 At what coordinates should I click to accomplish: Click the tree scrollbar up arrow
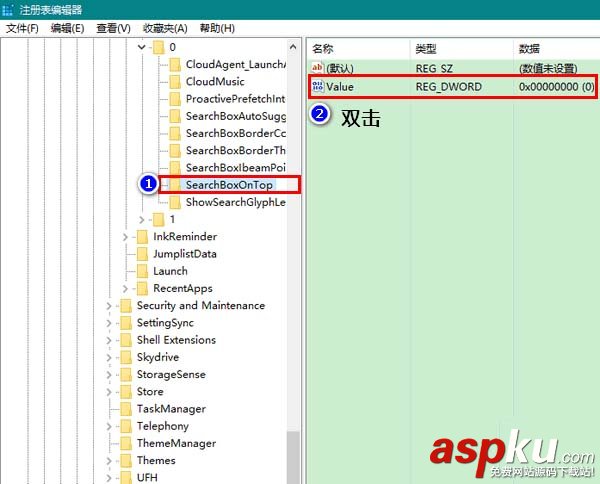(293, 47)
